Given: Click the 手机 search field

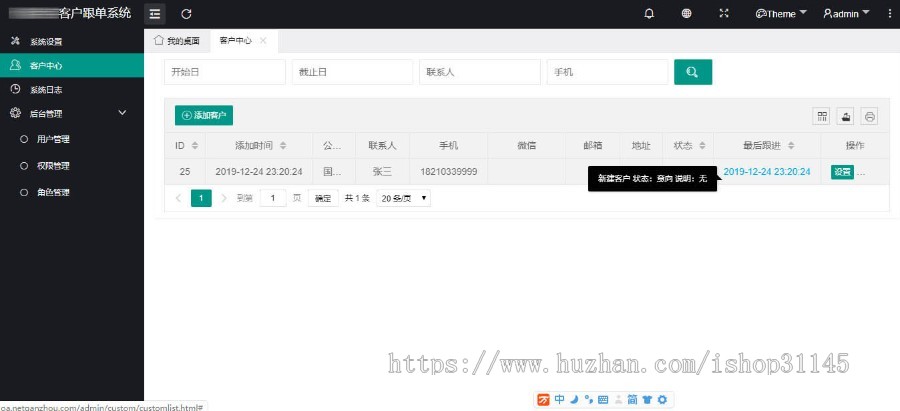Looking at the screenshot, I should [607, 72].
